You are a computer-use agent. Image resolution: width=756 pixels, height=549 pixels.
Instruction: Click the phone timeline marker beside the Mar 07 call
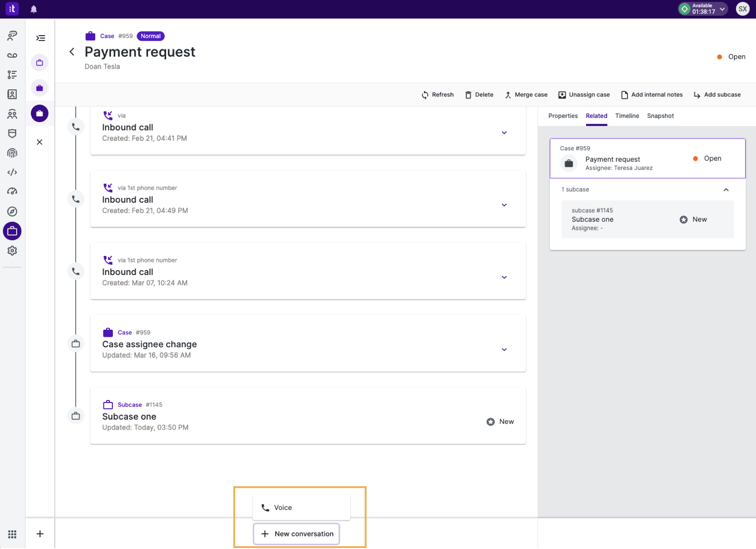(x=76, y=272)
